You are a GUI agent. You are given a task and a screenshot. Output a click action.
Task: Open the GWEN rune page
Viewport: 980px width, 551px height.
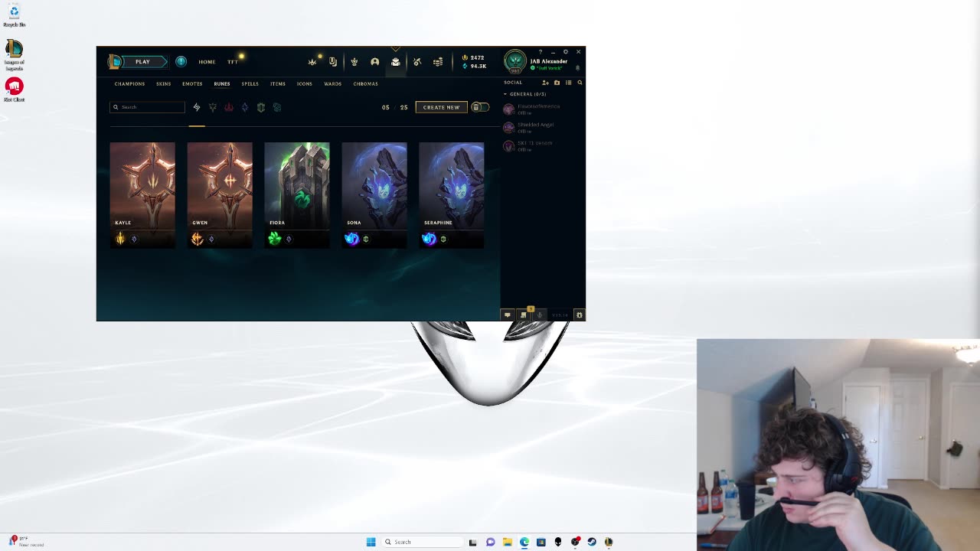[220, 195]
